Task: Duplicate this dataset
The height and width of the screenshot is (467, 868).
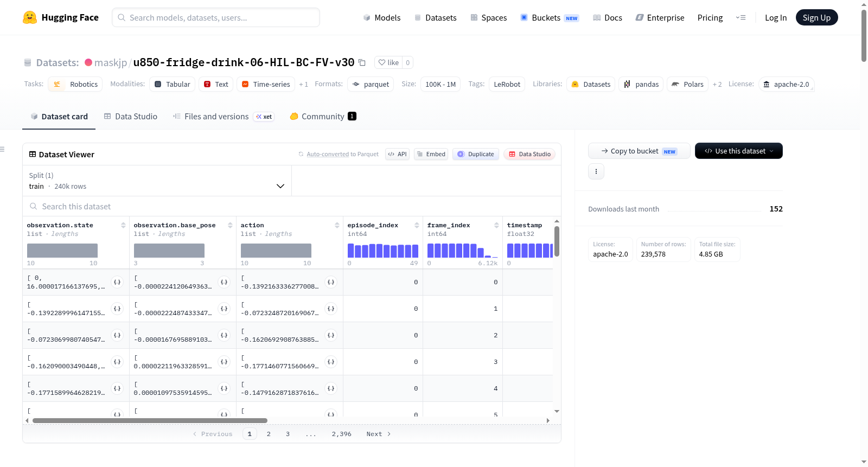Action: click(476, 154)
